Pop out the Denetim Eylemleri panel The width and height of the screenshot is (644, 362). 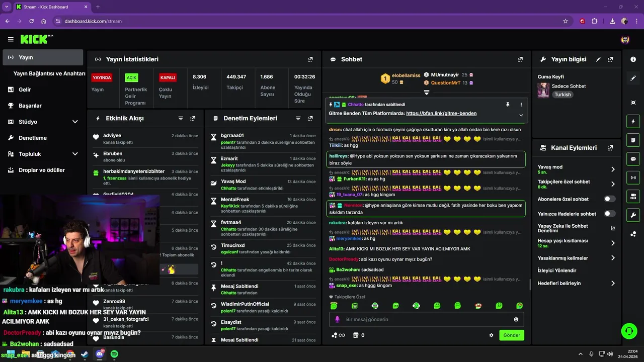point(310,119)
